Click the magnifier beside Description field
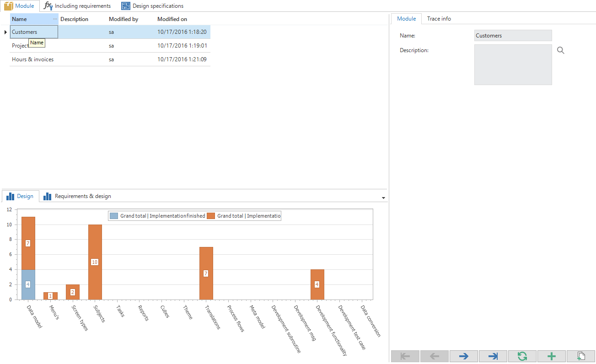This screenshot has height=364, width=596. tap(561, 51)
